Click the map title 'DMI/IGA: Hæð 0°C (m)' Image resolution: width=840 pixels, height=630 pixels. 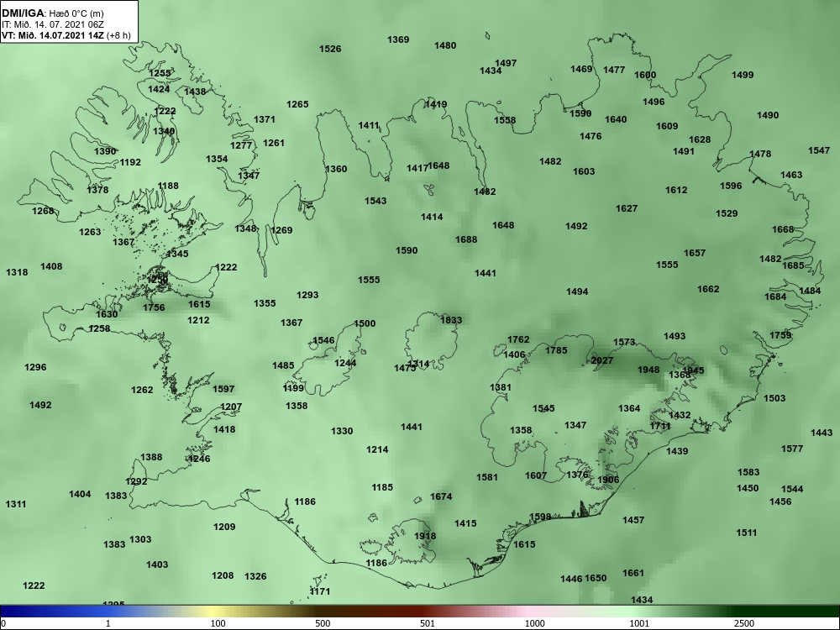(x=52, y=13)
